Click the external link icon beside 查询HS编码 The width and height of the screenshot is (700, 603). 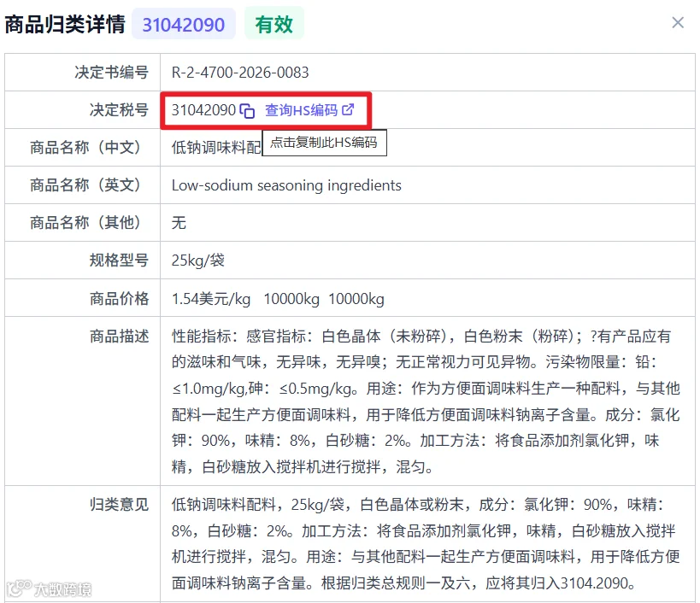click(x=348, y=109)
